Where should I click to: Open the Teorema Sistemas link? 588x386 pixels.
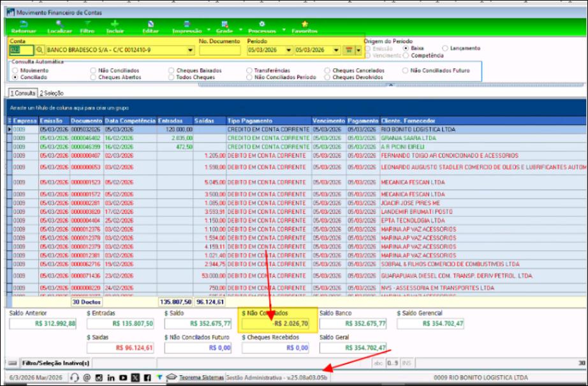201,378
